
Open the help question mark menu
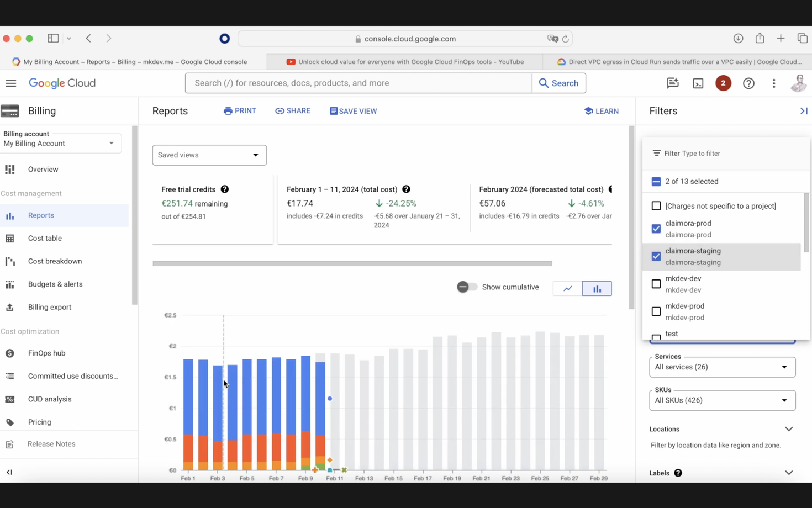(748, 83)
